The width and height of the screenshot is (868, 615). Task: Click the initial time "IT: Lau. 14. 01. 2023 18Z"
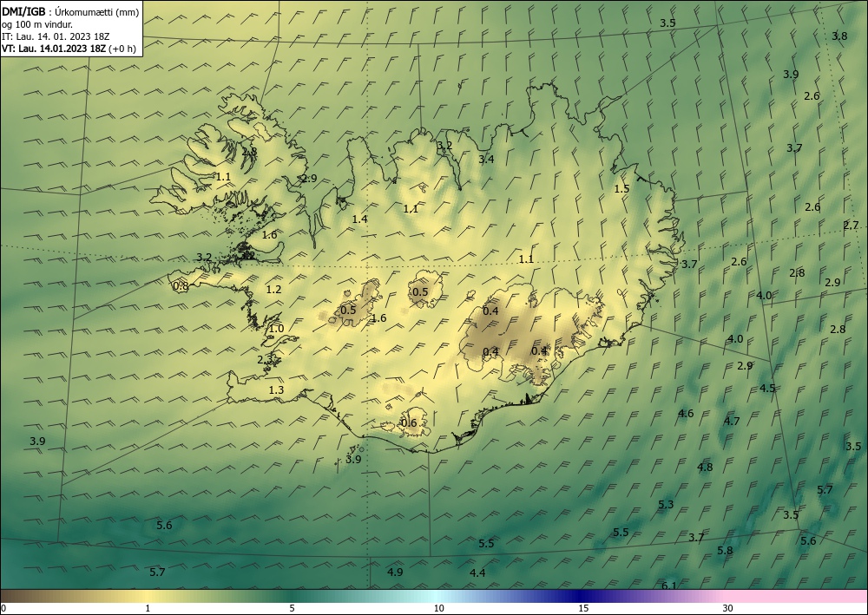[56, 36]
